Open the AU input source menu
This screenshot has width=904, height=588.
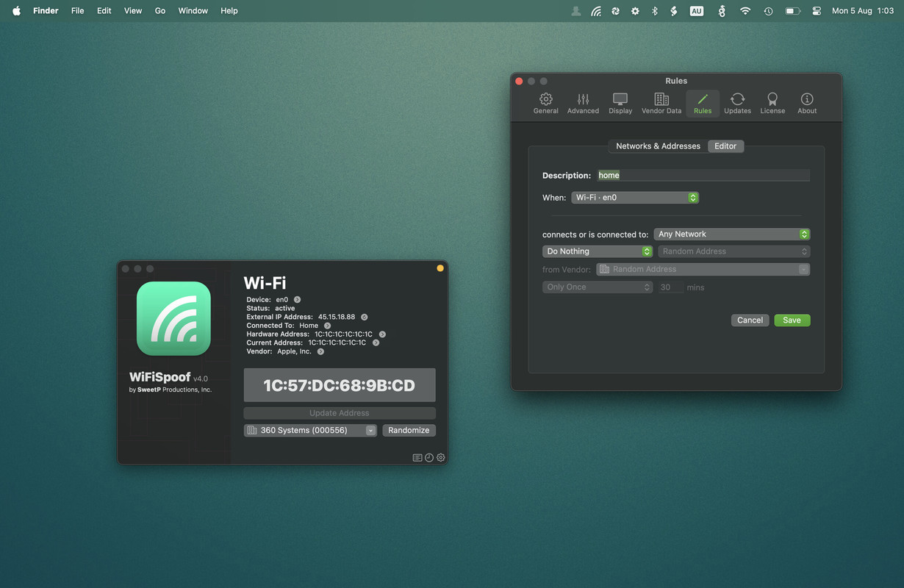(x=696, y=11)
